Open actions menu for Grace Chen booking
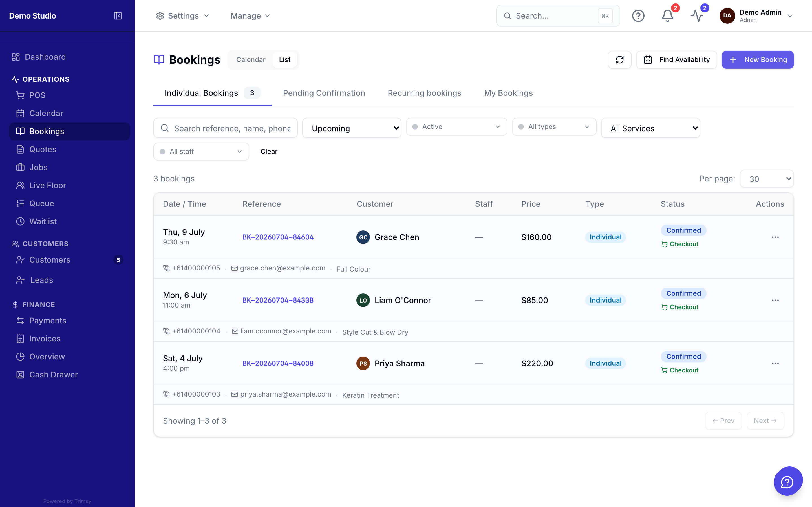Viewport: 812px width, 507px height. pos(775,237)
